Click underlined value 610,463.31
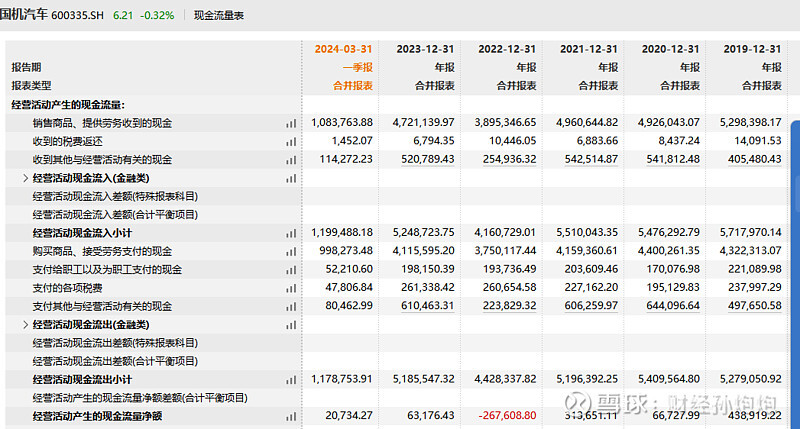800x429 pixels. [428, 306]
